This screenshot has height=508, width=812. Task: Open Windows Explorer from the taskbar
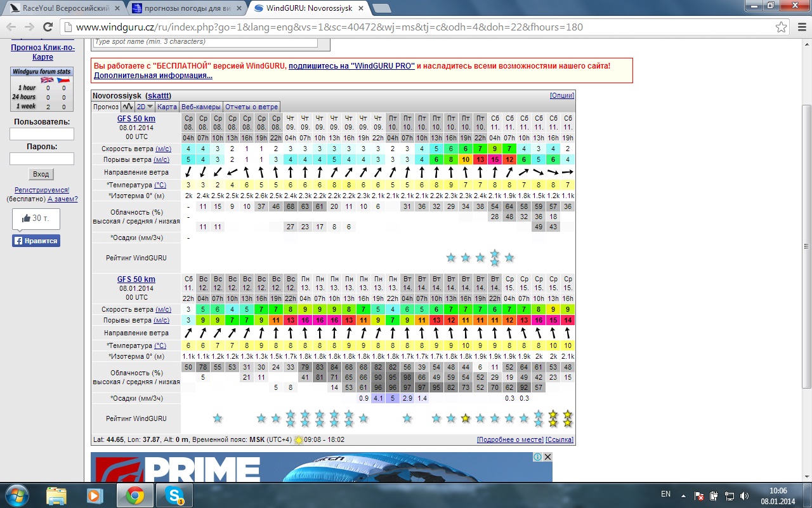[56, 495]
